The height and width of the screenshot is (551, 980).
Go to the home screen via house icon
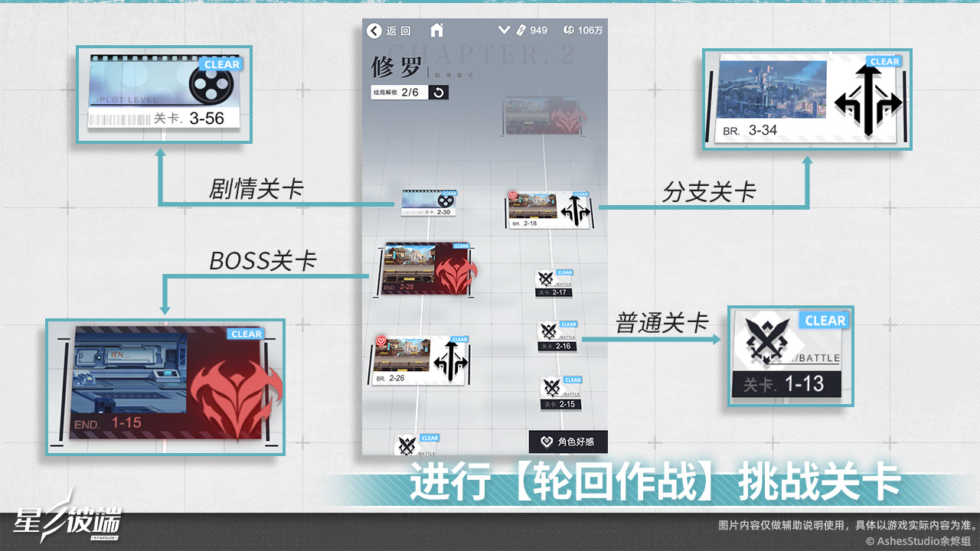436,31
